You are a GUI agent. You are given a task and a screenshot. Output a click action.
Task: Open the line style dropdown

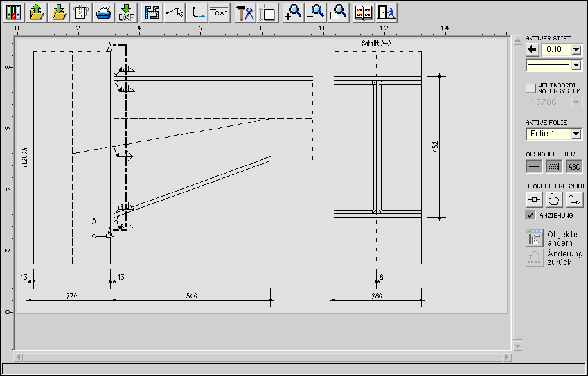point(576,65)
